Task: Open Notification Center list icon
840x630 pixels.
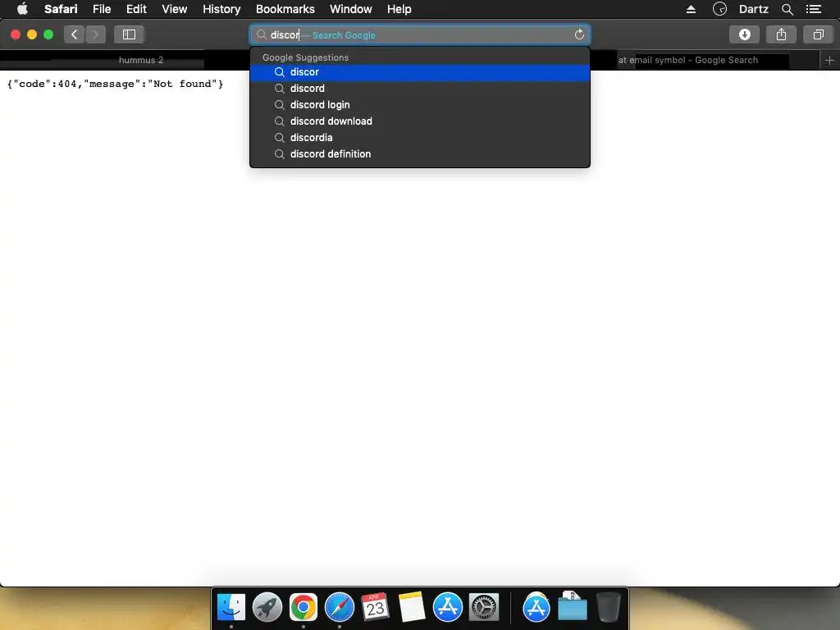Action: [x=814, y=9]
